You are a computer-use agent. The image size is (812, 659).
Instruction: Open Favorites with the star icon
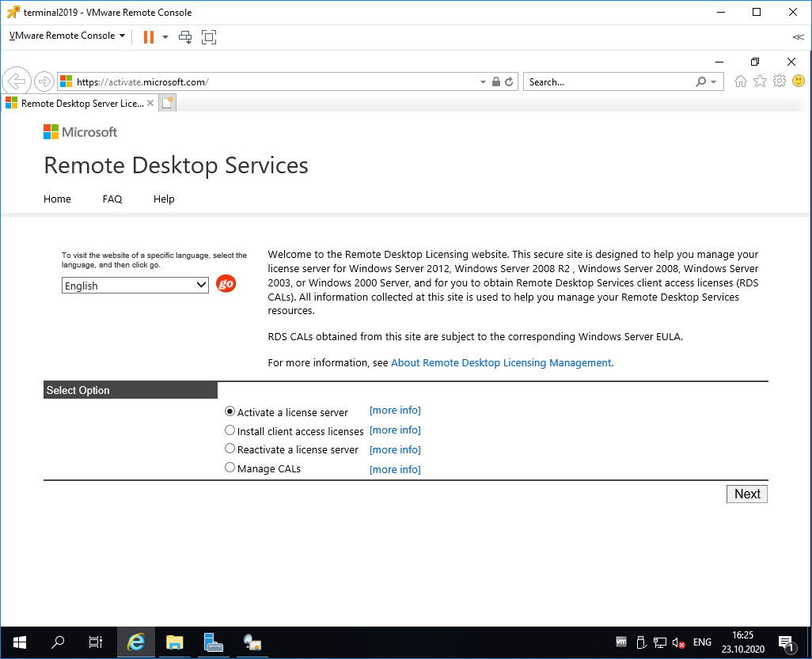click(760, 81)
